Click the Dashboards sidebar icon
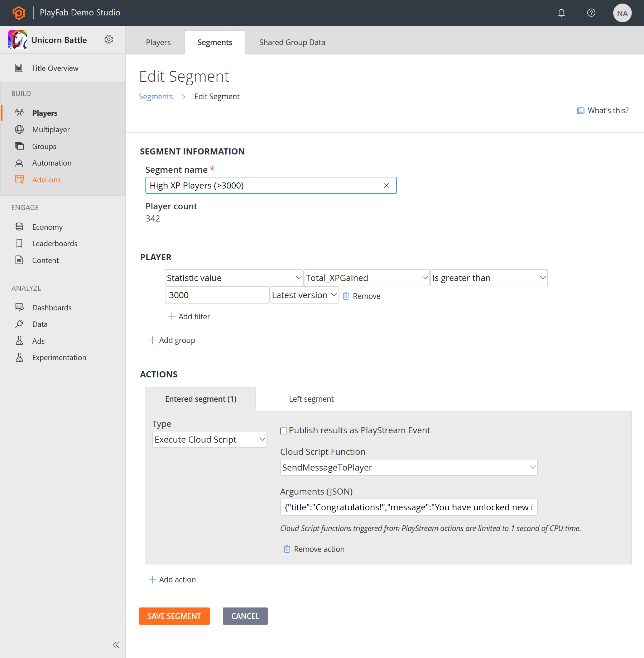The width and height of the screenshot is (644, 658). [19, 307]
